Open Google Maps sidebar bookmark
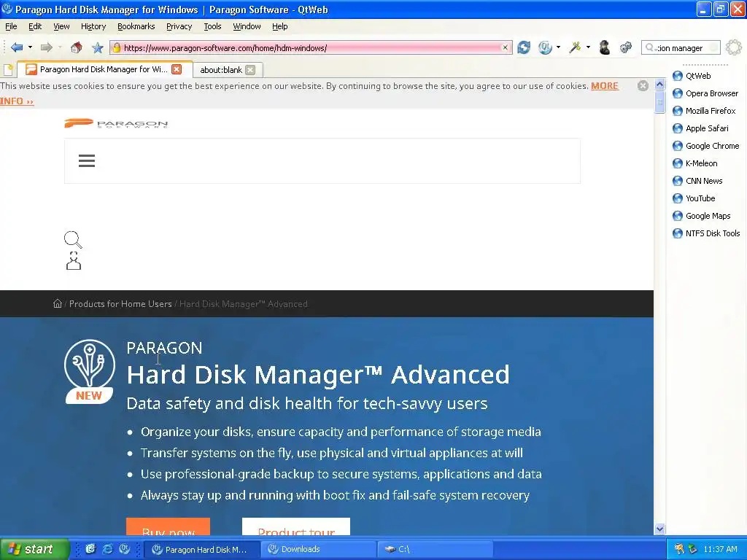The width and height of the screenshot is (747, 560). (701, 216)
